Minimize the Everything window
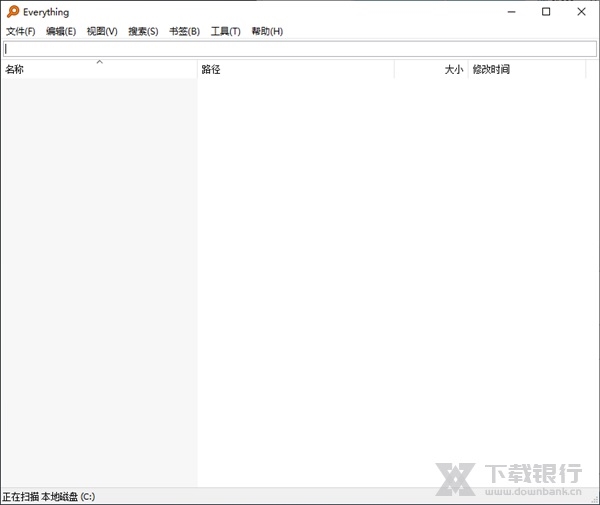Image resolution: width=600 pixels, height=505 pixels. point(511,12)
